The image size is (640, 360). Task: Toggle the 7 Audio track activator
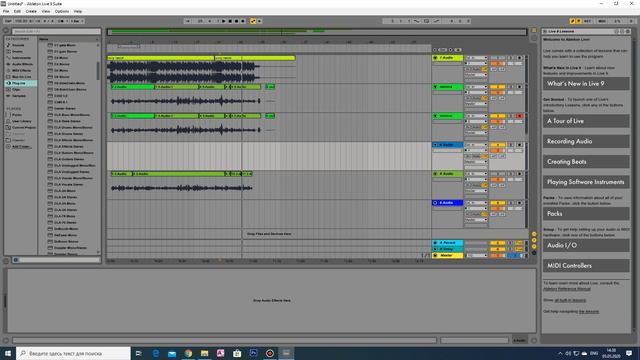coord(498,58)
